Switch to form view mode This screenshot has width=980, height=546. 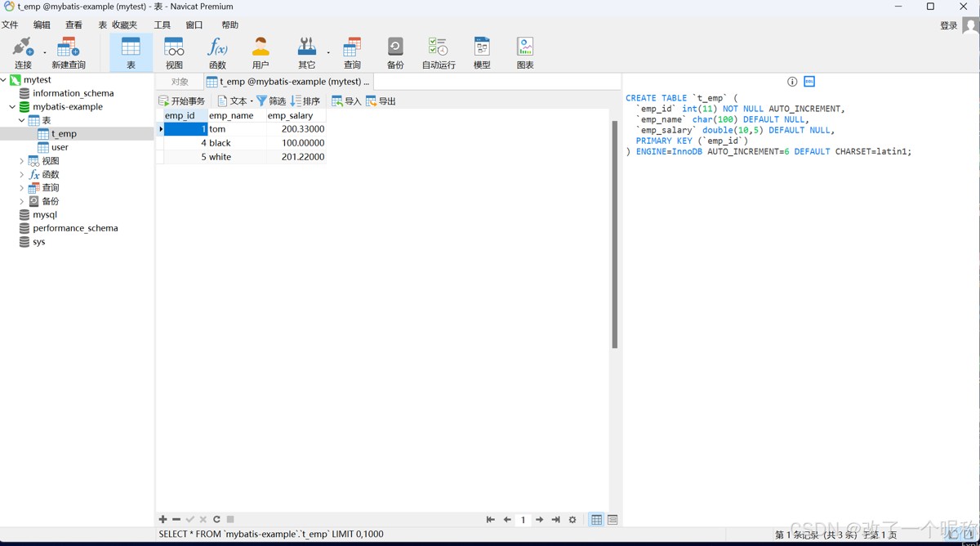(x=612, y=520)
